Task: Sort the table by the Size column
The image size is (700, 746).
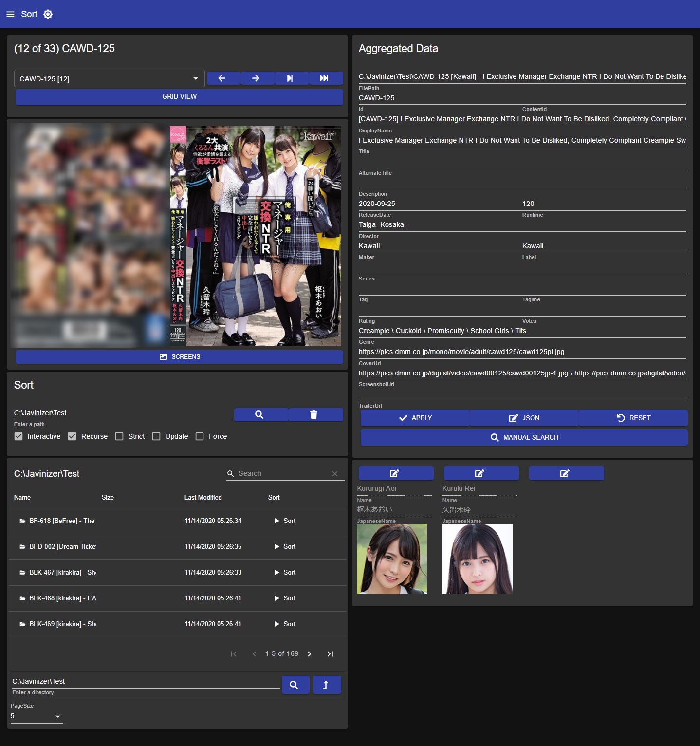Action: [x=108, y=497]
